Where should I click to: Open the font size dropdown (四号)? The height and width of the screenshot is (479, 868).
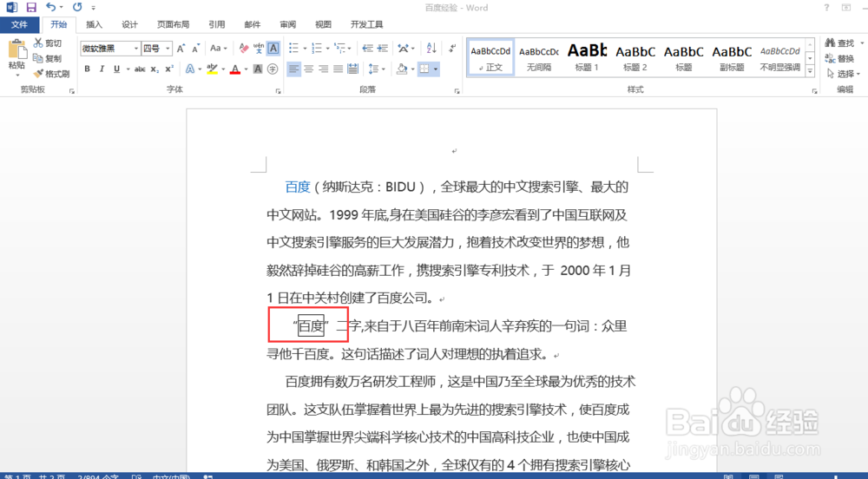pyautogui.click(x=168, y=49)
